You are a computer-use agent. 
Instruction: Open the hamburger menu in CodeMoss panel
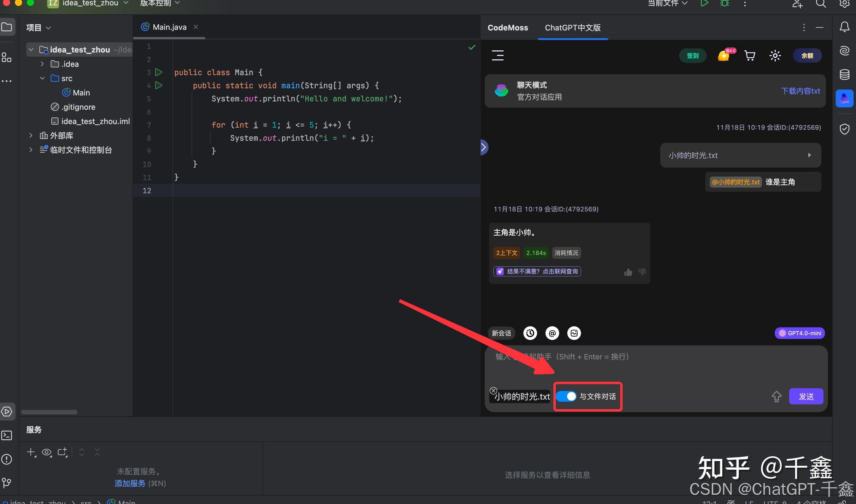[x=498, y=55]
